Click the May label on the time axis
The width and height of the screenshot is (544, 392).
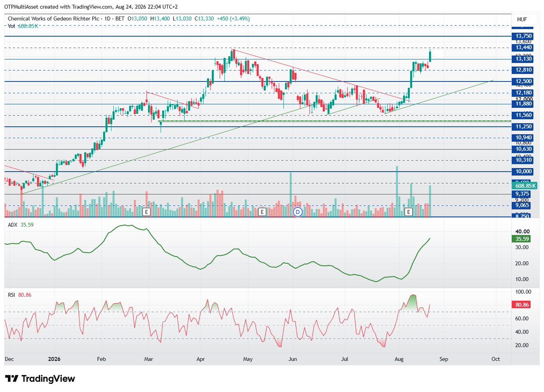(x=248, y=359)
